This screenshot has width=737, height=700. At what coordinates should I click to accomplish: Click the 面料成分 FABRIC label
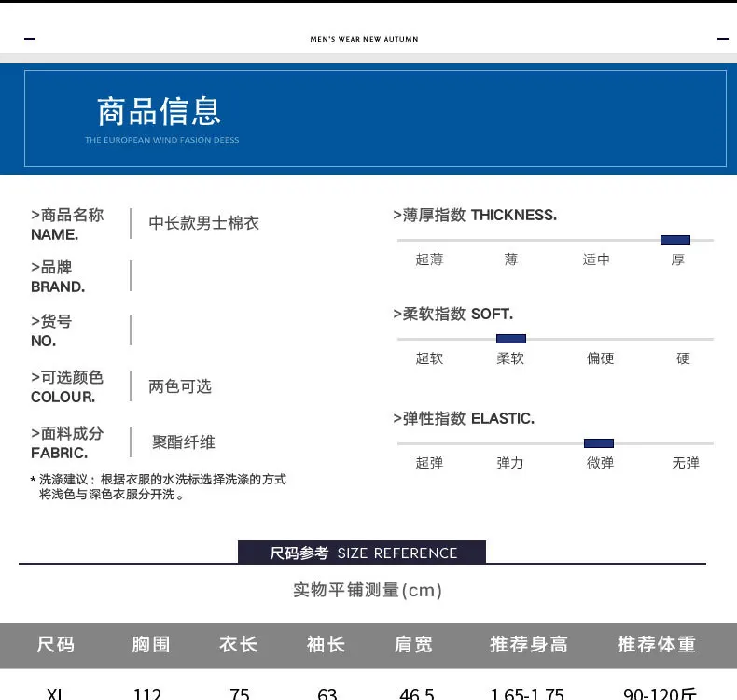(67, 442)
